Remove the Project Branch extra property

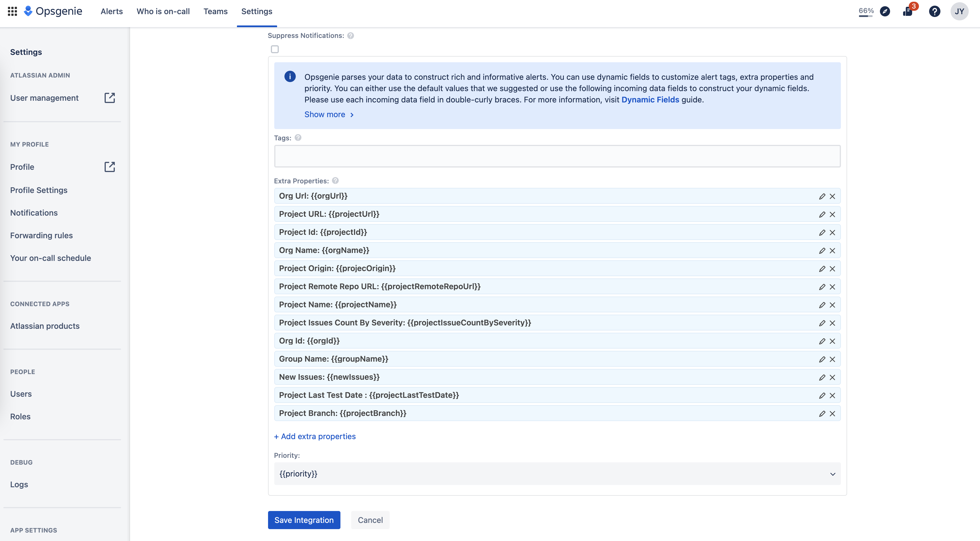832,413
